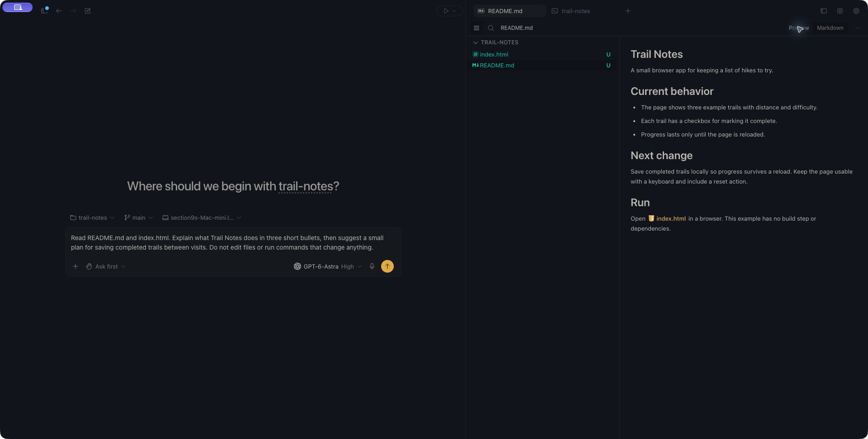The image size is (868, 439).
Task: Open the Ask first permission dropdown
Action: pos(106,267)
